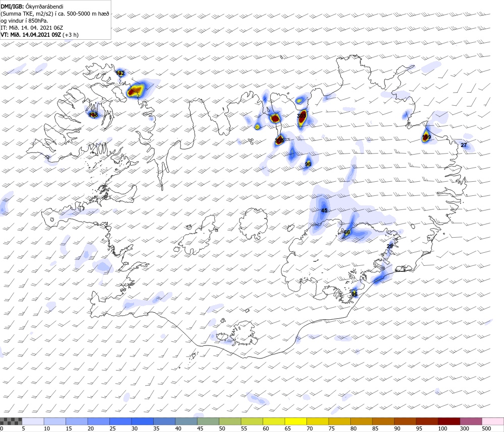
Task: Pick the 55–60 yellow-green legend swatch
Action: click(251, 421)
